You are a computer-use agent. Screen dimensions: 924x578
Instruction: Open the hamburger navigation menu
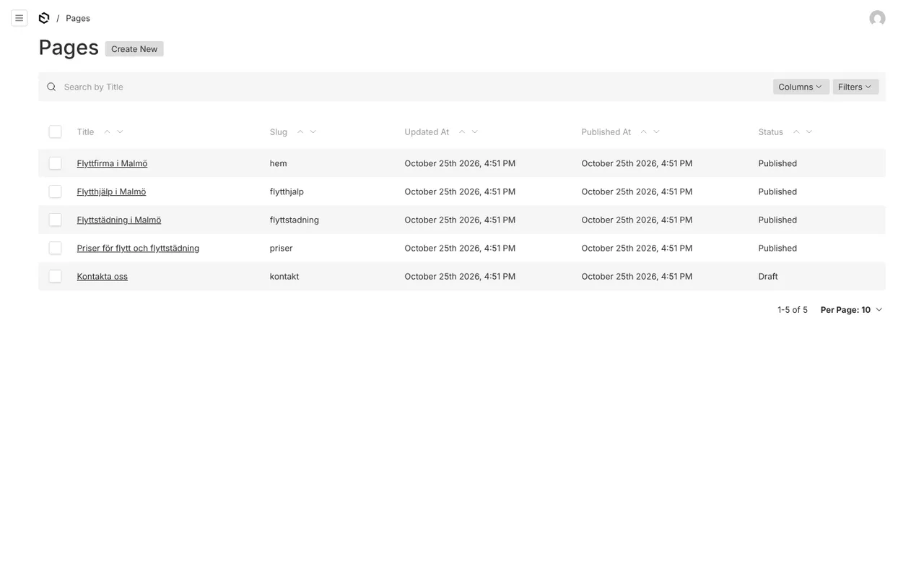point(19,18)
